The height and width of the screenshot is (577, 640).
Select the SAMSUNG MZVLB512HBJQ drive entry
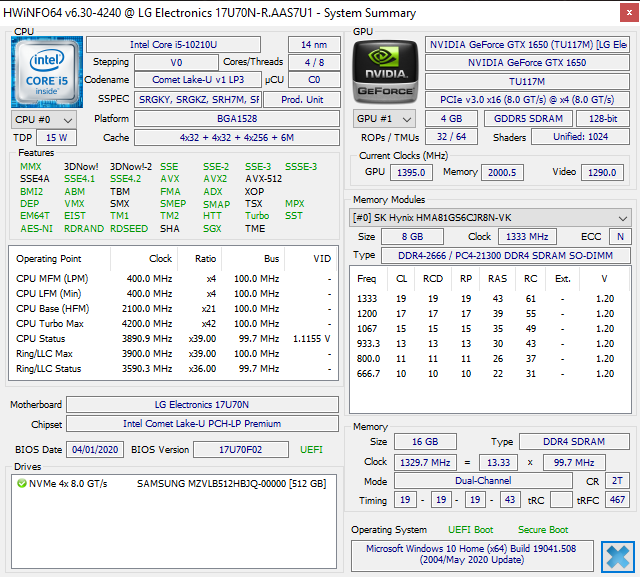(173, 484)
